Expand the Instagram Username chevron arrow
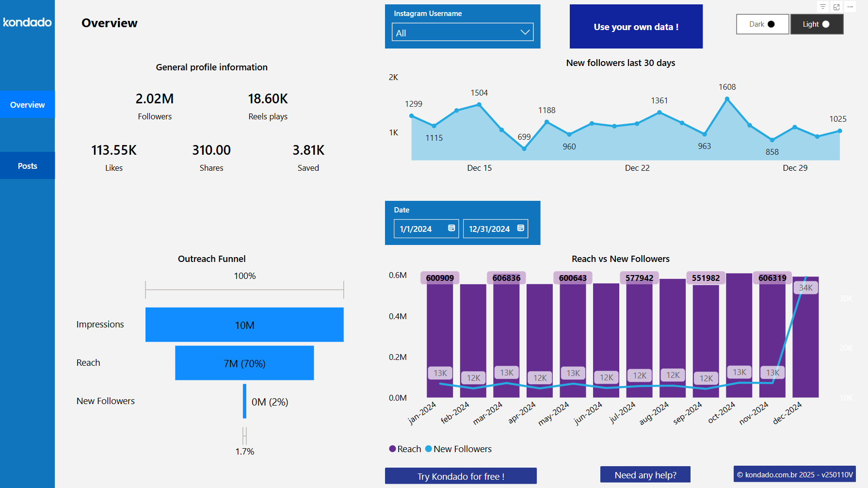This screenshot has width=868, height=488. point(524,32)
